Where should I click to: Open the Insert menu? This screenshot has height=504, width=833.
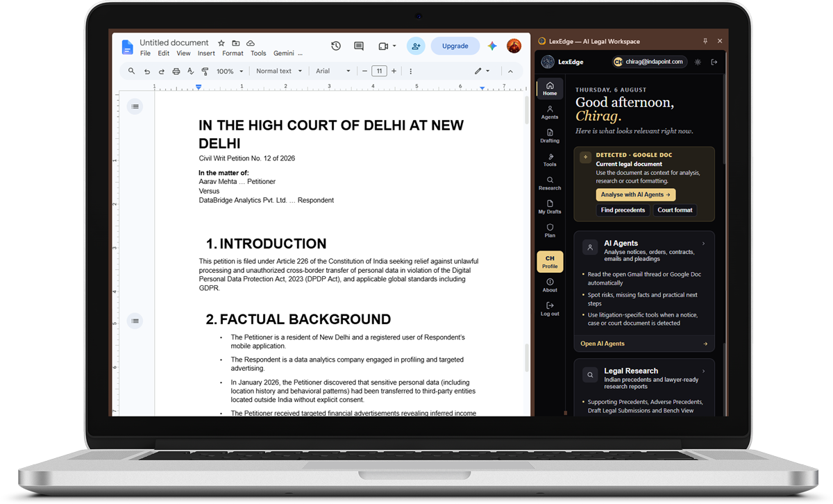pyautogui.click(x=206, y=53)
